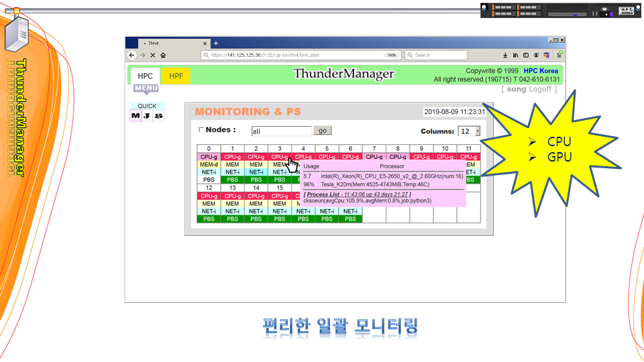Click the Logoff link

[x=540, y=89]
